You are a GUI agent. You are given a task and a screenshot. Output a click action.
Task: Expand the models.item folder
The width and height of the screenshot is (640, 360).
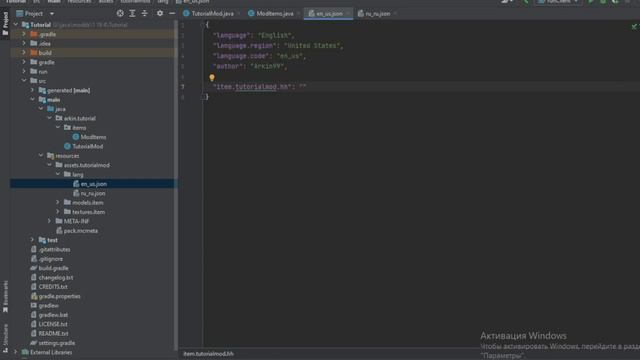(58, 202)
